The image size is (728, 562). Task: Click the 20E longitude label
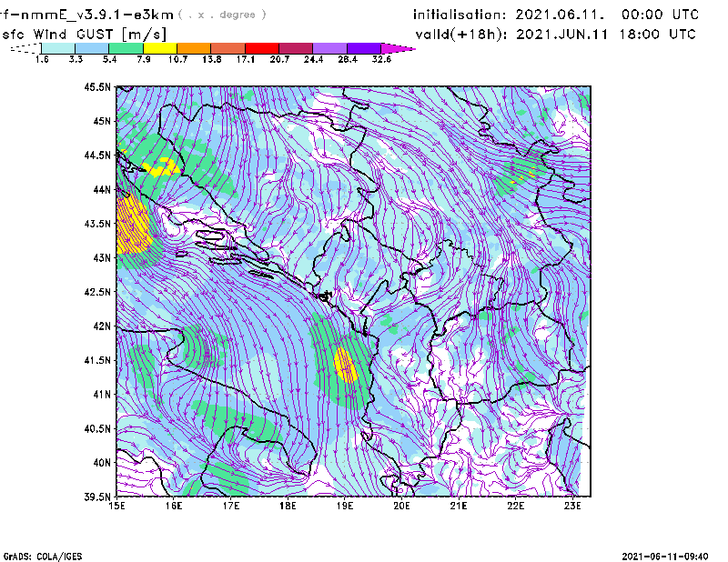401,506
